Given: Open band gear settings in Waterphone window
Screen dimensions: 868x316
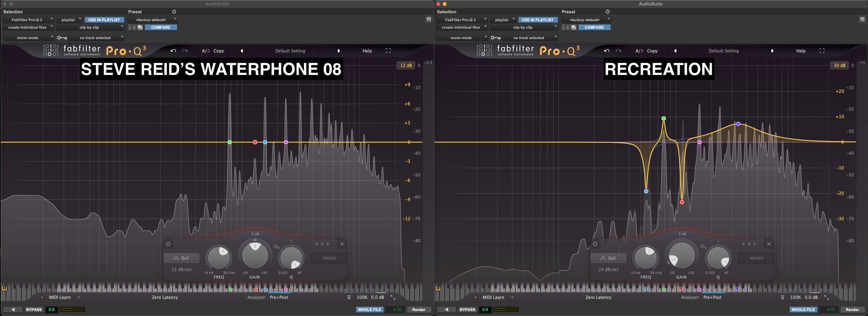Looking at the screenshot, I should (276, 246).
